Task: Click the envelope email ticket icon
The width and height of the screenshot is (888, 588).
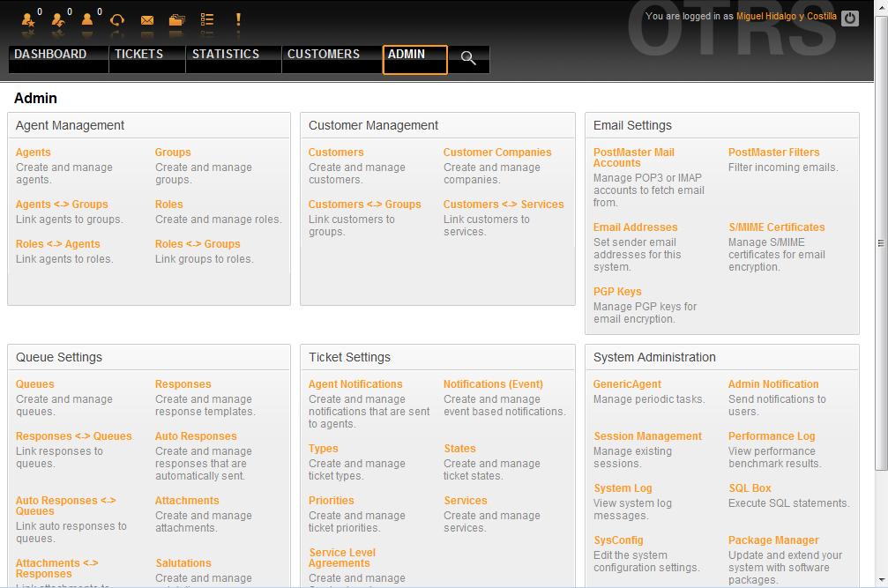Action: click(x=147, y=19)
